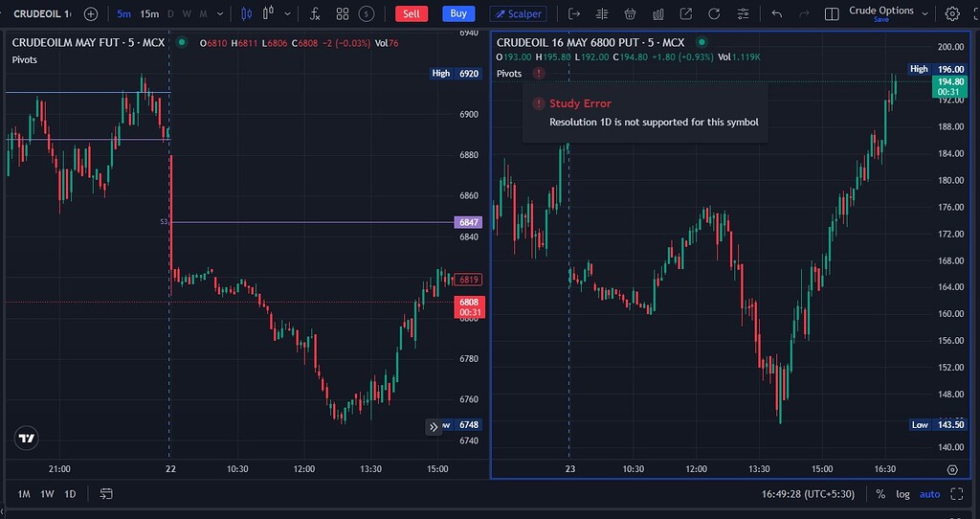The height and width of the screenshot is (519, 980).
Task: Click the circled S icon
Action: 367,13
